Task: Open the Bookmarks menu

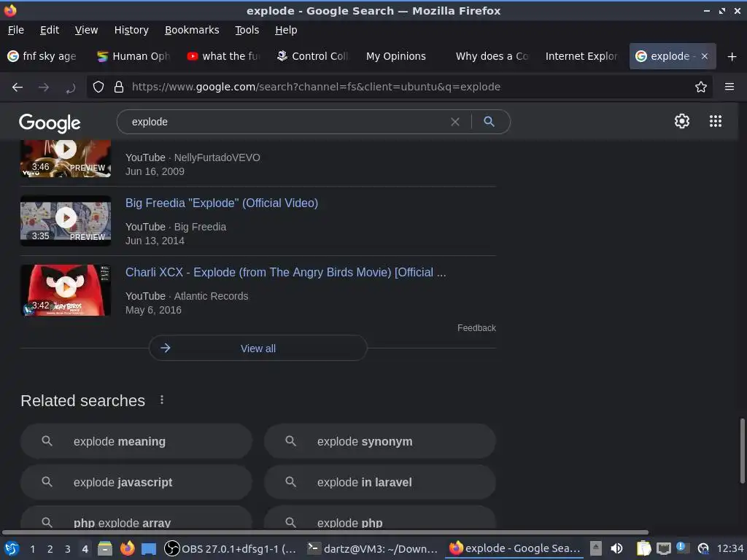Action: [x=192, y=30]
